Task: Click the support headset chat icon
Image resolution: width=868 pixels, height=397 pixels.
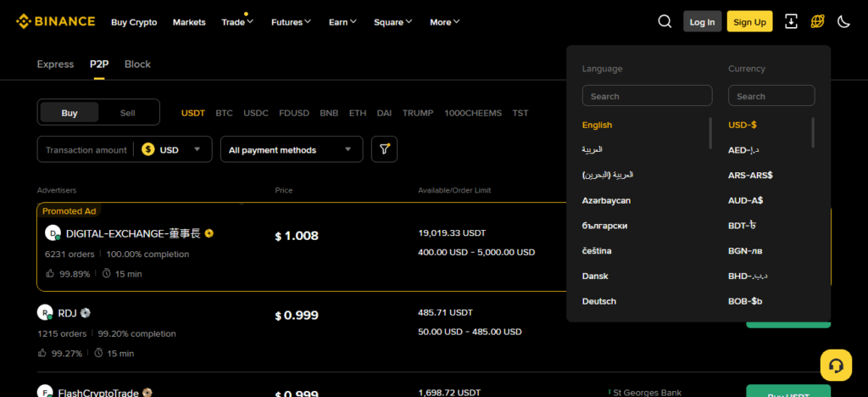Action: click(x=836, y=366)
